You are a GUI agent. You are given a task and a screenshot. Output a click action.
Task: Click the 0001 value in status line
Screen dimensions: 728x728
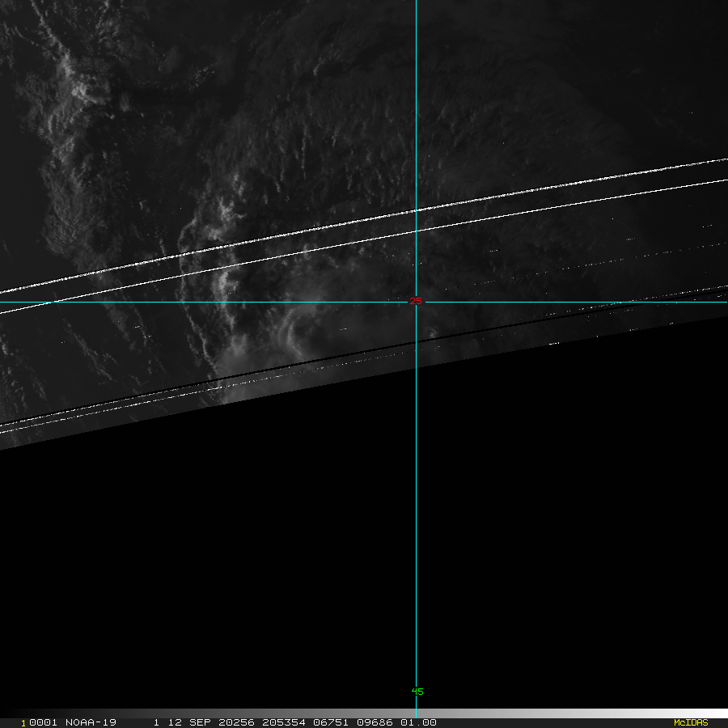click(43, 722)
